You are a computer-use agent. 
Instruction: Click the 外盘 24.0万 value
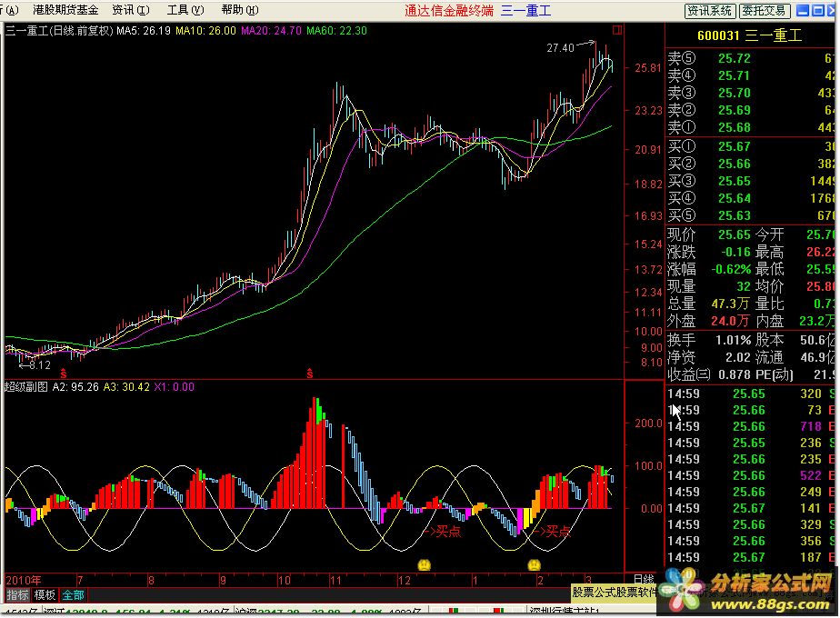[730, 321]
